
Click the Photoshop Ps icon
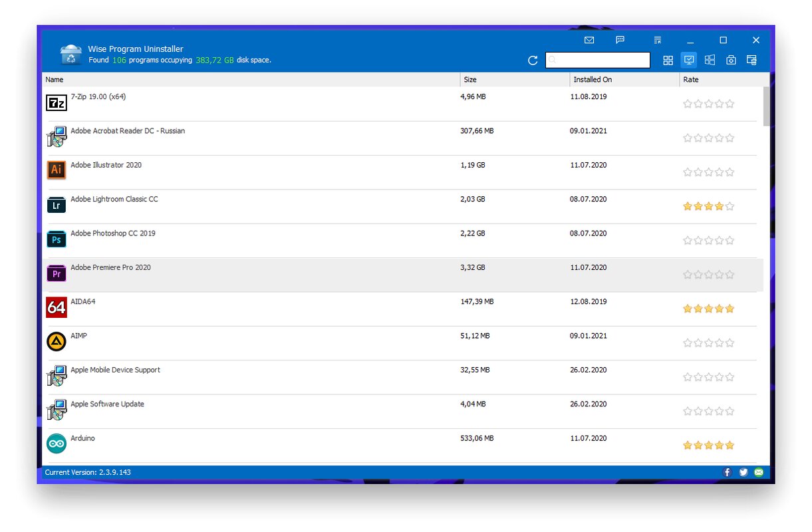(x=57, y=239)
